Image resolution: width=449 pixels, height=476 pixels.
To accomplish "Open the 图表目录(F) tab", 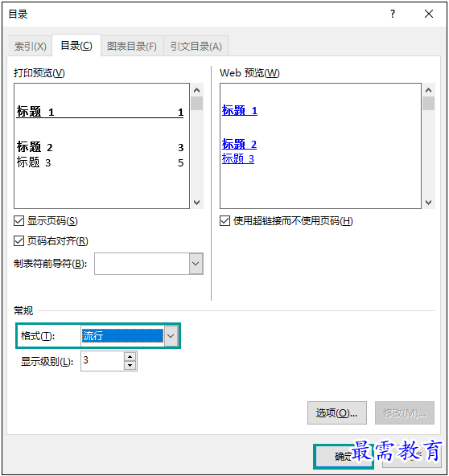I will [x=132, y=47].
